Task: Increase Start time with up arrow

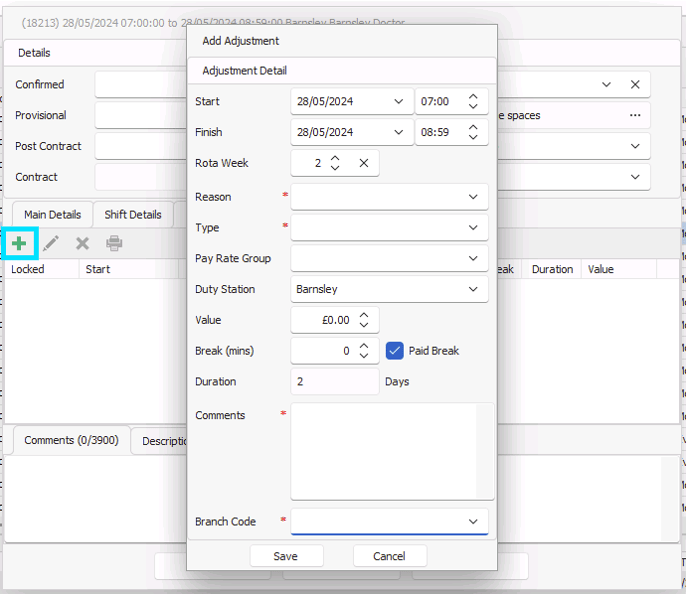Action: (473, 97)
